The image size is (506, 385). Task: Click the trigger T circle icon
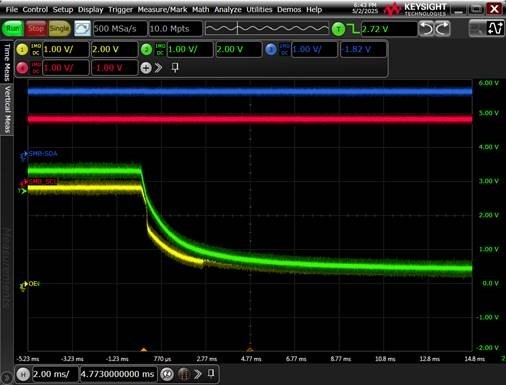[338, 29]
